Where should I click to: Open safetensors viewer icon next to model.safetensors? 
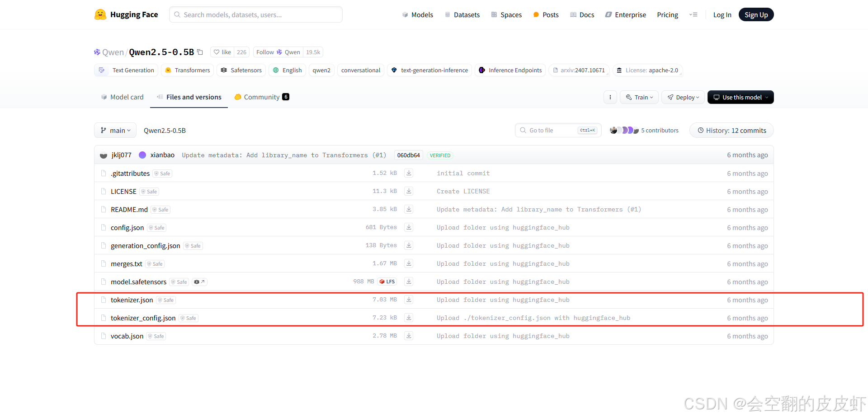(x=199, y=282)
